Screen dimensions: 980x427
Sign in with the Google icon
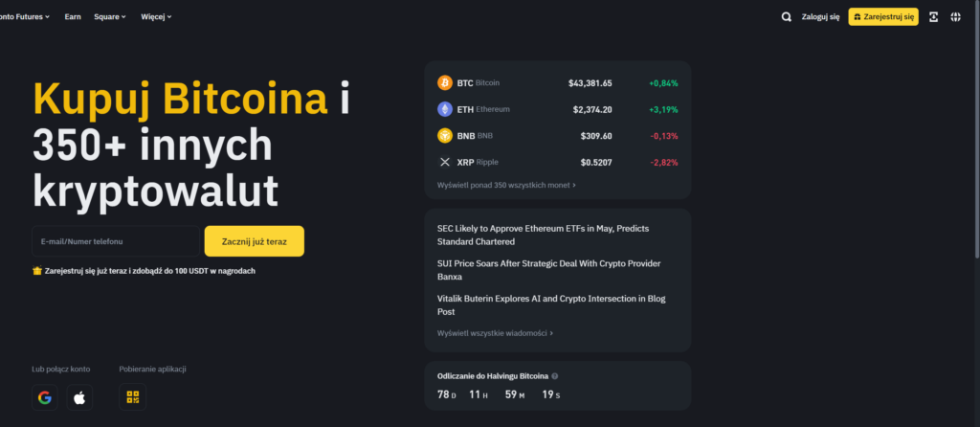(44, 397)
